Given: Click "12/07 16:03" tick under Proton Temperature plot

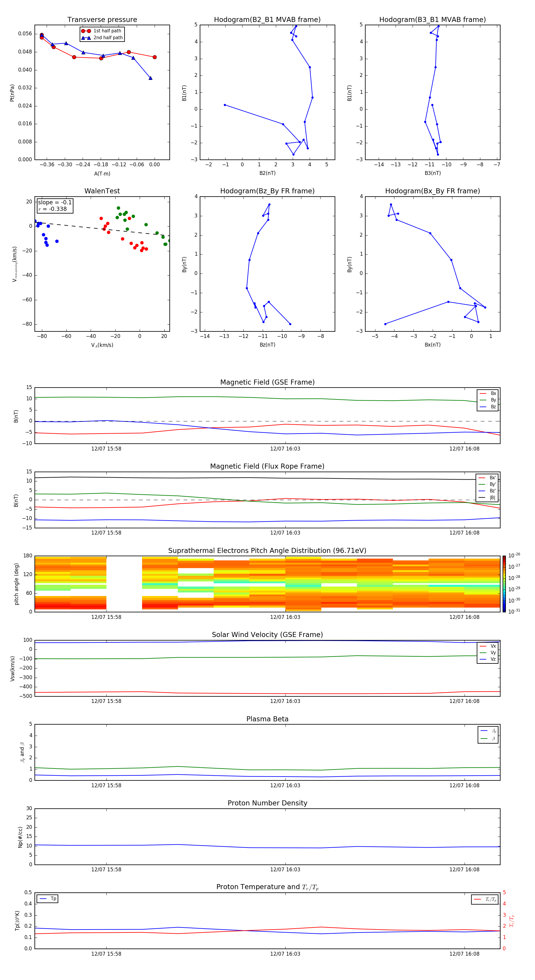Looking at the screenshot, I should tap(285, 954).
